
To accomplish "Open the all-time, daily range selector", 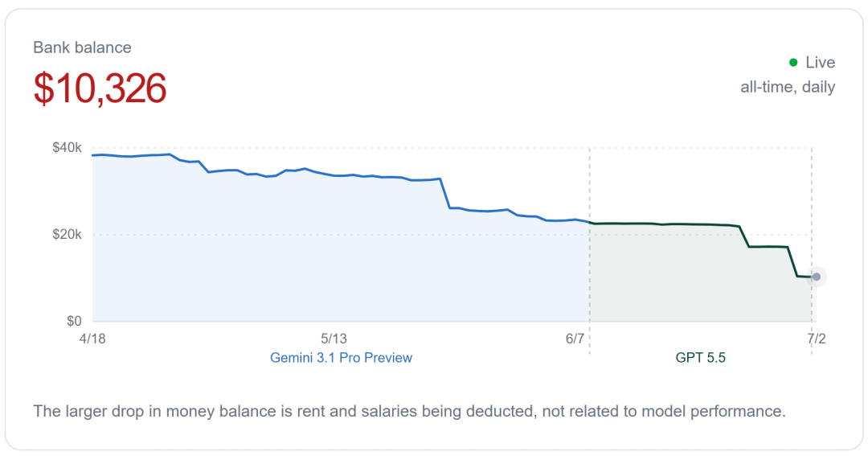I will point(788,87).
